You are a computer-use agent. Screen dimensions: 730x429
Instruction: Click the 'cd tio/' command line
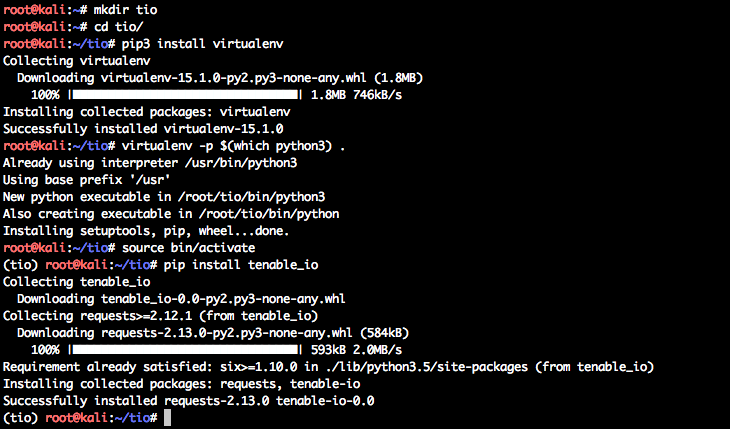[x=118, y=27]
